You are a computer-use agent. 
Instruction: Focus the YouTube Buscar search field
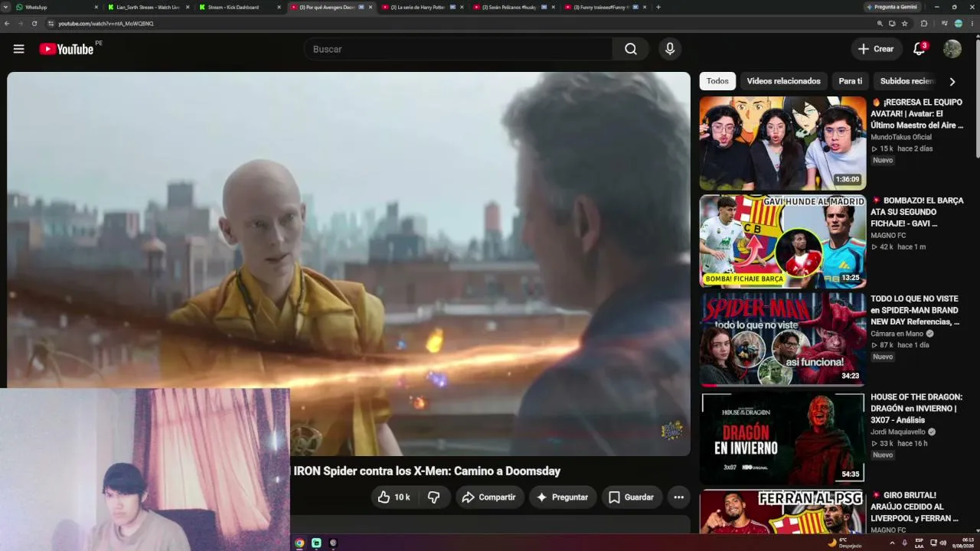click(458, 49)
